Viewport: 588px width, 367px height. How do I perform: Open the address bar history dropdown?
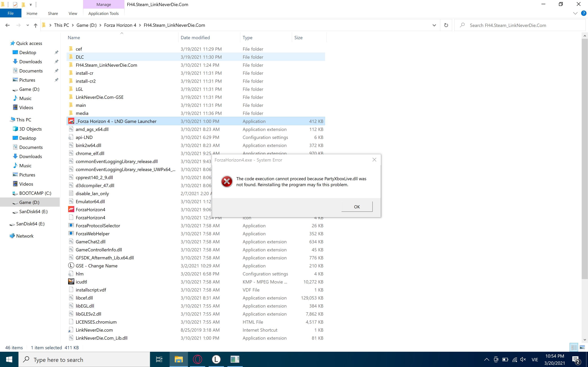tap(434, 25)
